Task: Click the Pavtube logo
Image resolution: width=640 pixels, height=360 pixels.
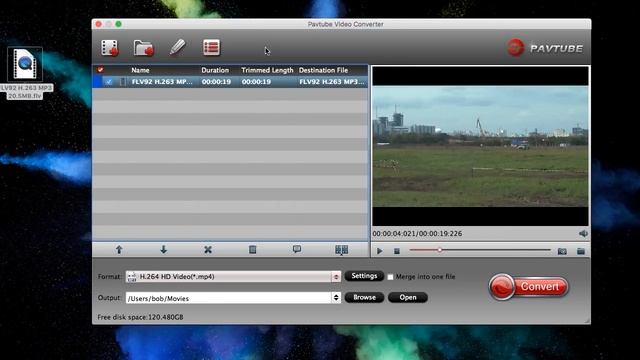Action: pyautogui.click(x=545, y=48)
